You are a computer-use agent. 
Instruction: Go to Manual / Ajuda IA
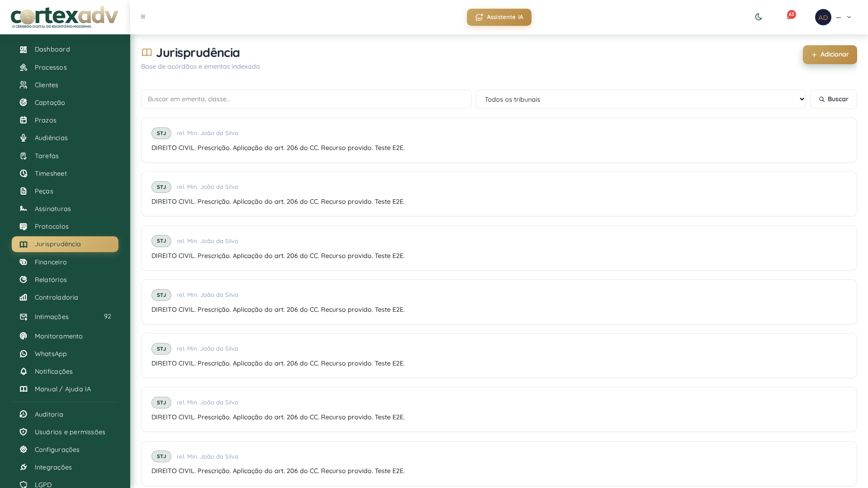[65, 389]
